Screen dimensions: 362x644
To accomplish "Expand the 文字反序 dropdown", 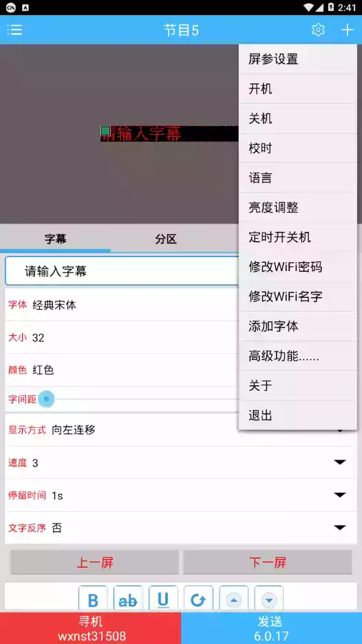I will click(x=340, y=527).
